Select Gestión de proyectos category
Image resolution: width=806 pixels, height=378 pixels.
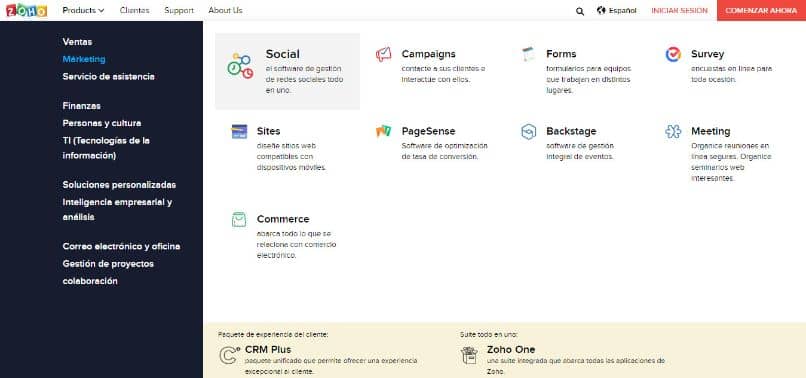click(x=108, y=264)
